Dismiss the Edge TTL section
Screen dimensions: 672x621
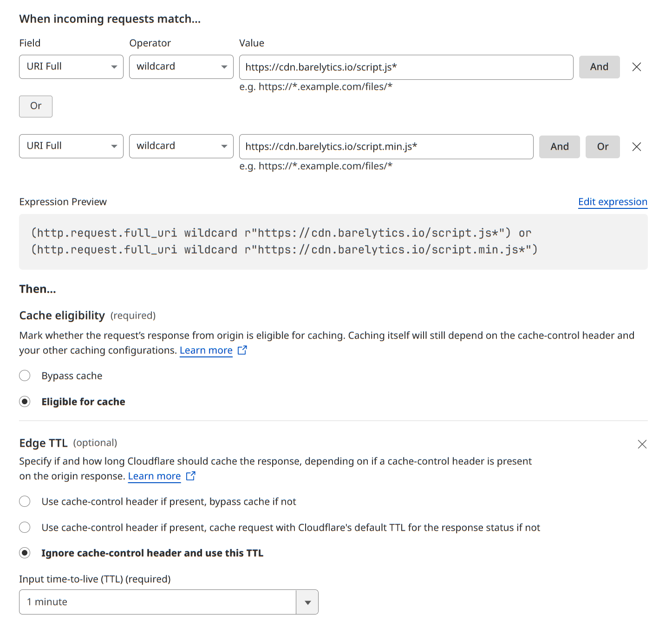tap(642, 444)
